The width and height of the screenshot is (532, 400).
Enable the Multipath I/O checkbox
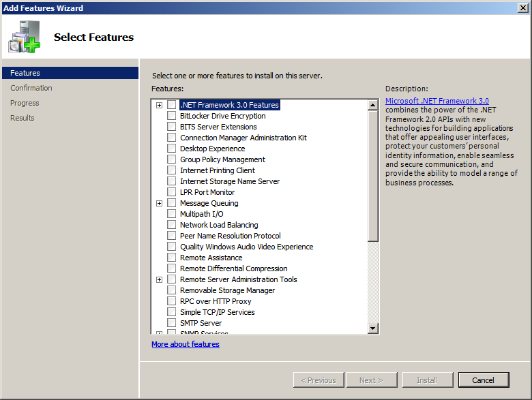pos(172,213)
